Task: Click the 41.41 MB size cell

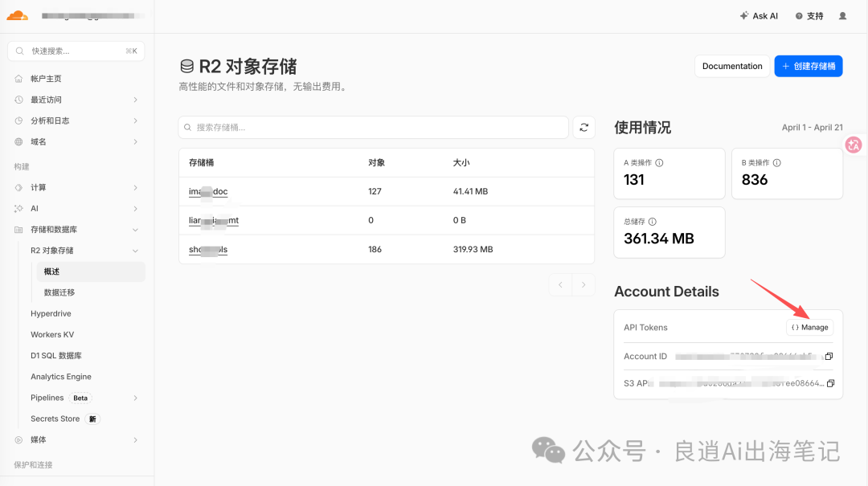Action: click(x=470, y=191)
